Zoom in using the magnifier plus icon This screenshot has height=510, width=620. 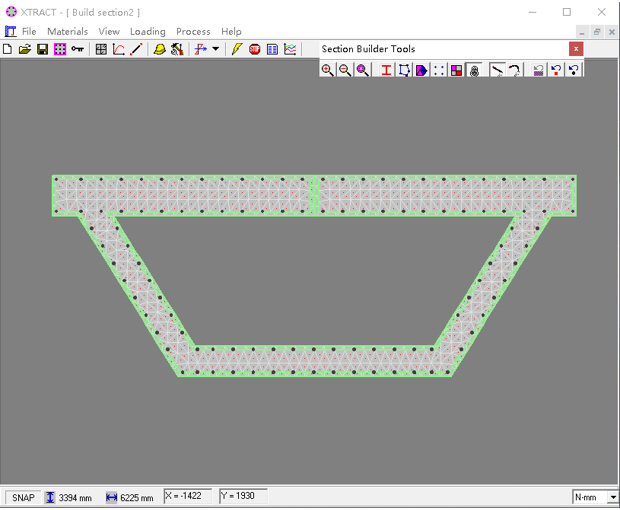[327, 70]
